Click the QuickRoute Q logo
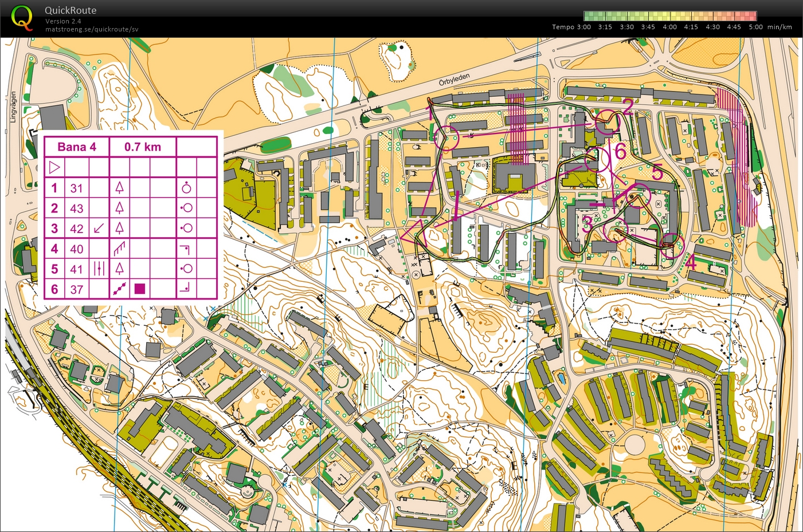Viewport: 803px width, 532px height. (x=22, y=18)
